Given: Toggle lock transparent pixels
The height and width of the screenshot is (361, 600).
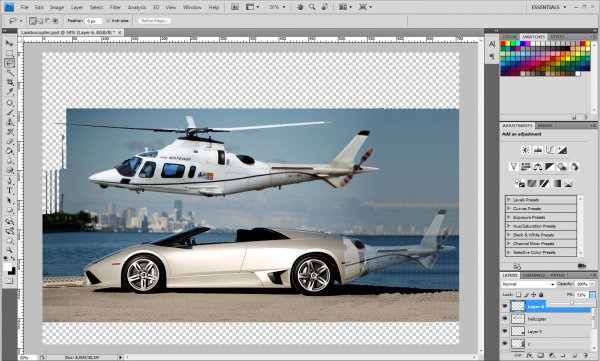Looking at the screenshot, I should pos(518,295).
